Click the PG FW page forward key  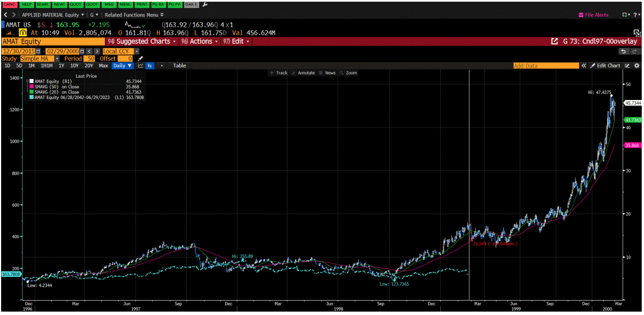pos(174,4)
